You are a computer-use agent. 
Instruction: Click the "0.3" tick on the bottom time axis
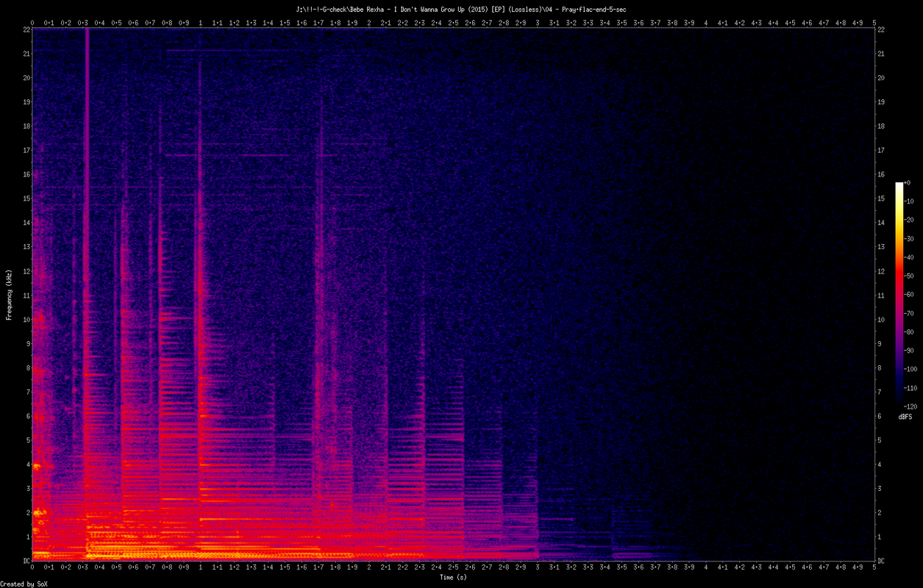tap(83, 567)
